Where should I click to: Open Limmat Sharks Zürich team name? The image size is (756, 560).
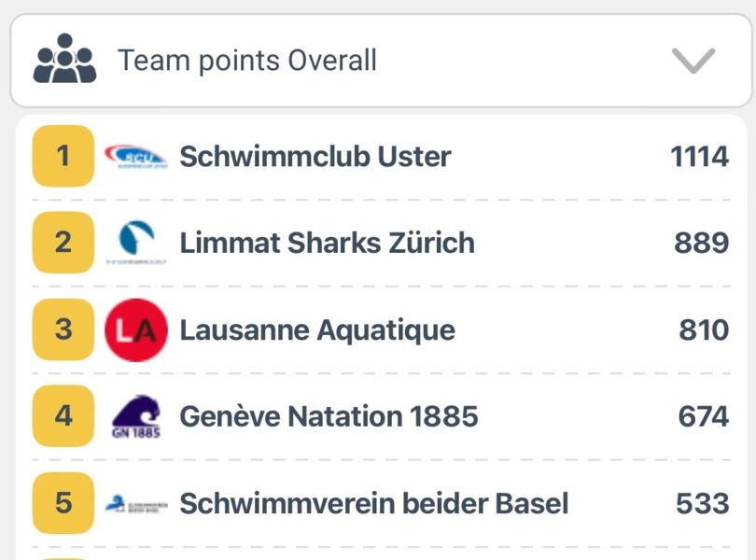coord(327,243)
